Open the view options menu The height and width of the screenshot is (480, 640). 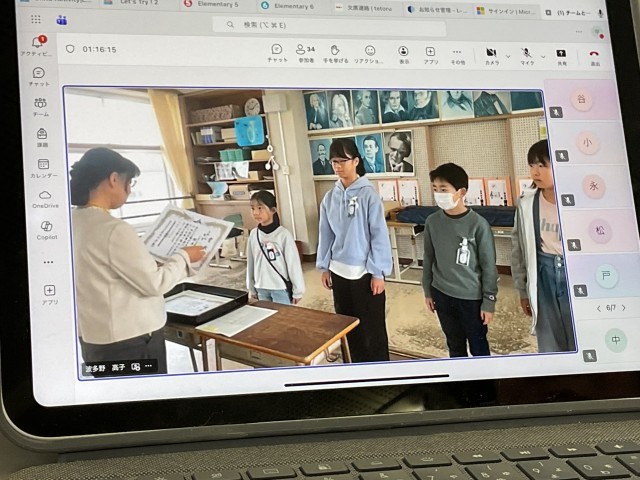pos(403,54)
